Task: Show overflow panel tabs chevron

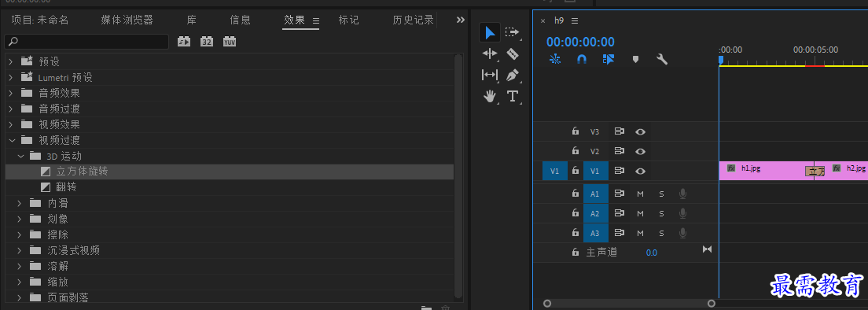Action: 461,20
